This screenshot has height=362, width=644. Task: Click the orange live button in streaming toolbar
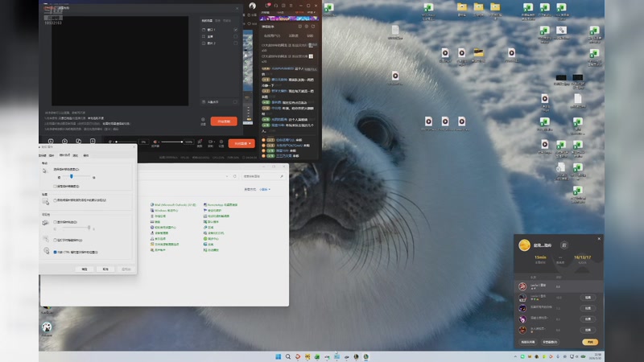242,143
